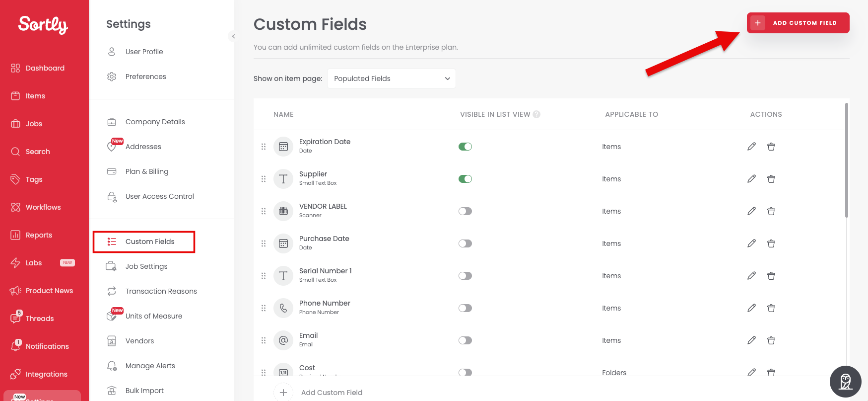
Task: Turn off list visibility for Supplier
Action: [465, 179]
